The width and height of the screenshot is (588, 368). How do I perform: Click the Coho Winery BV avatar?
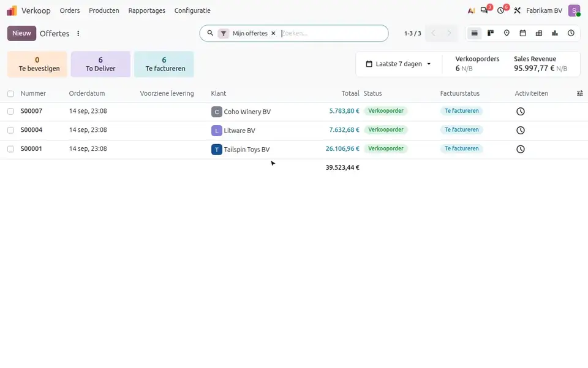(x=217, y=112)
